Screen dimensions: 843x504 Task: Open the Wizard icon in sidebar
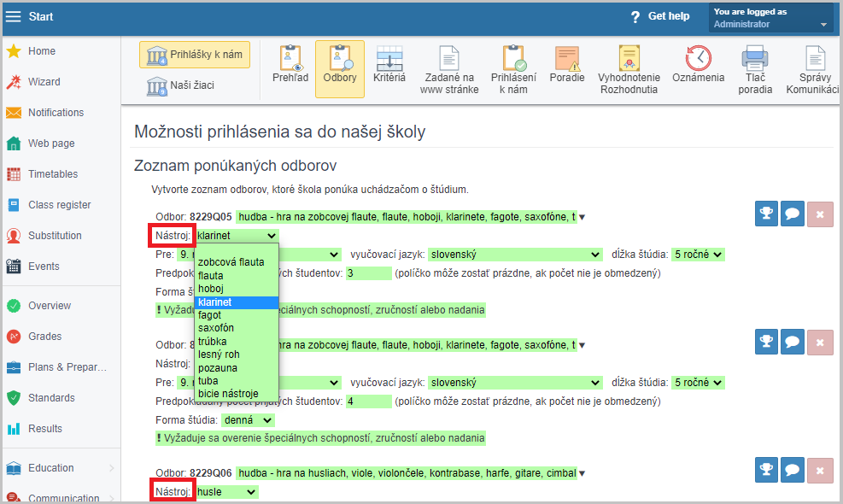(x=14, y=82)
